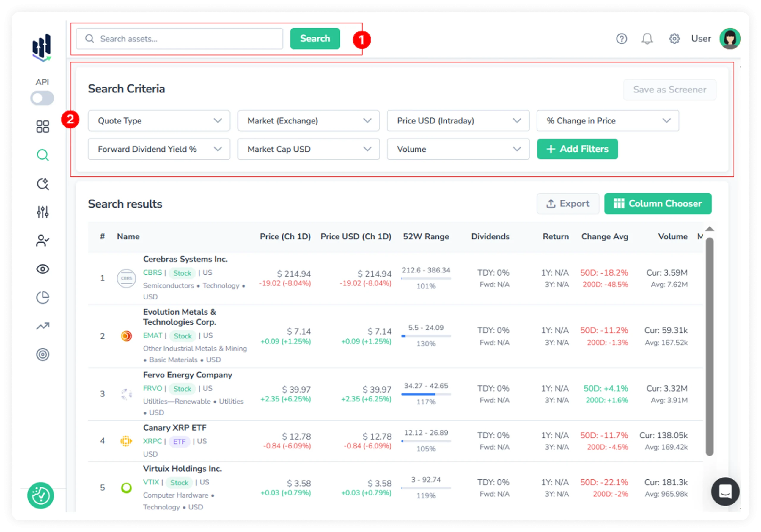Viewport: 761px width, 532px height.
Task: Open the eye watchlist icon in the sidebar
Action: (43, 269)
